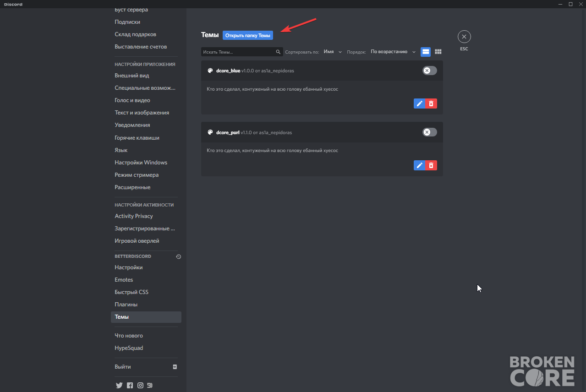Click the magnifier icon in theme search

coord(278,52)
